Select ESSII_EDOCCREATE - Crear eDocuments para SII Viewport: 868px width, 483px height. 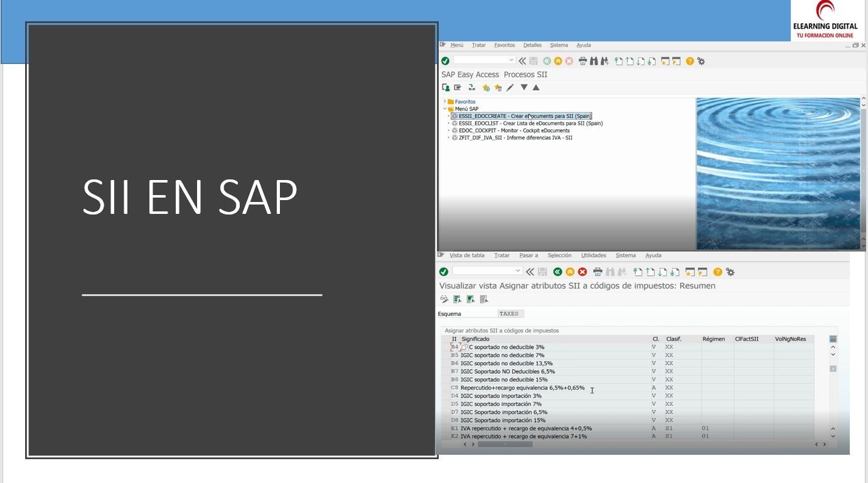[522, 116]
